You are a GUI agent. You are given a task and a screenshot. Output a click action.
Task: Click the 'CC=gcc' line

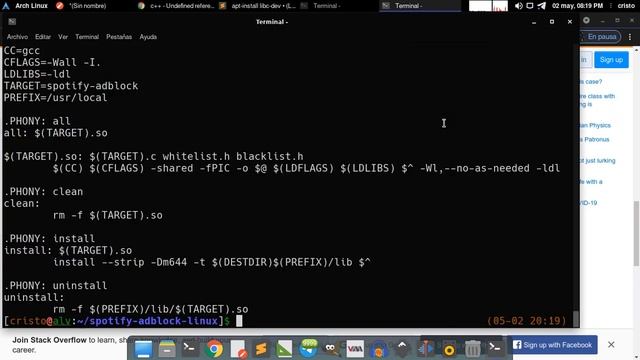pyautogui.click(x=22, y=51)
